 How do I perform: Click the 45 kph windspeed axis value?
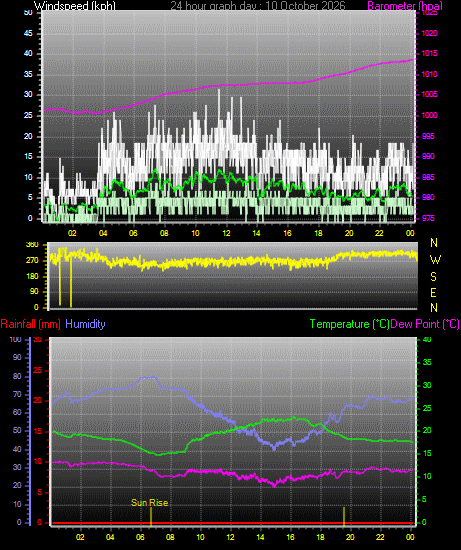(x=28, y=33)
